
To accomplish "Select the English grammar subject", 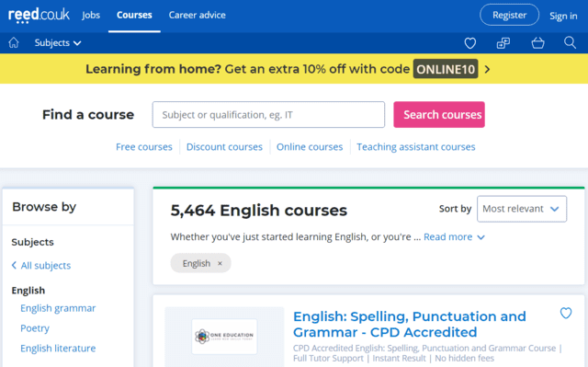I will coord(58,308).
